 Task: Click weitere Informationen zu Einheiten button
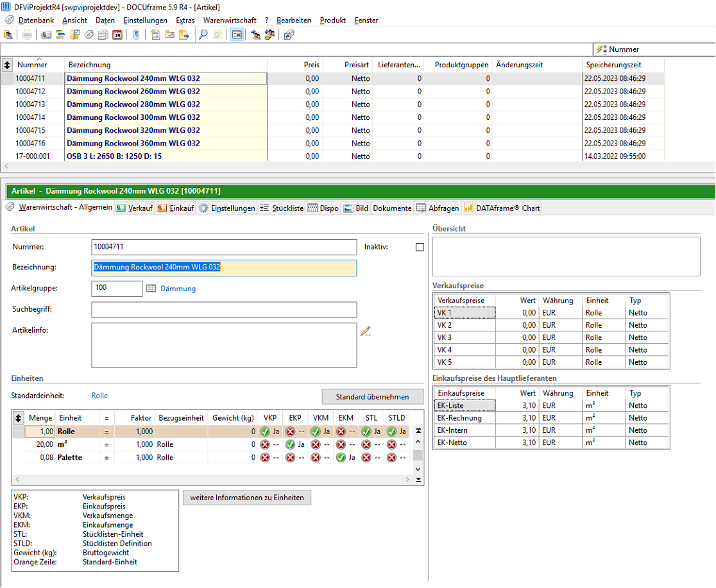point(247,498)
